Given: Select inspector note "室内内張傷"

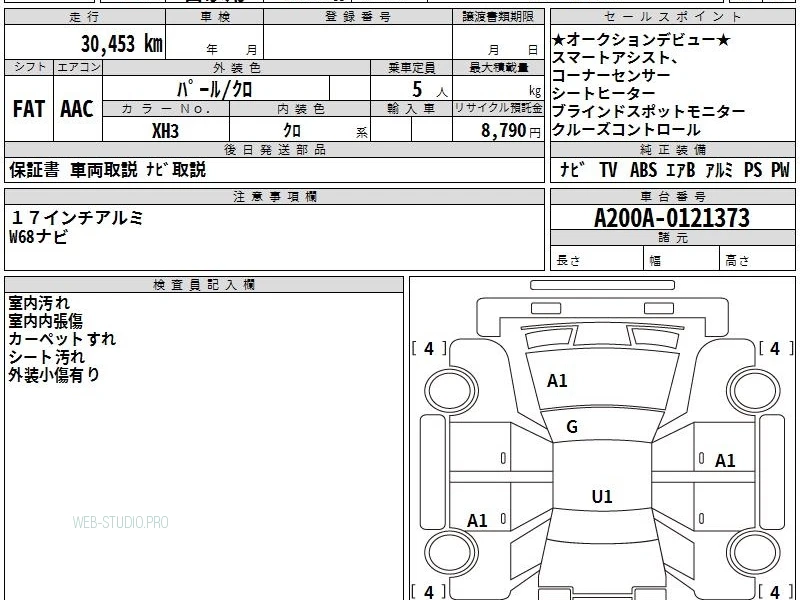Looking at the screenshot, I should pyautogui.click(x=45, y=320).
